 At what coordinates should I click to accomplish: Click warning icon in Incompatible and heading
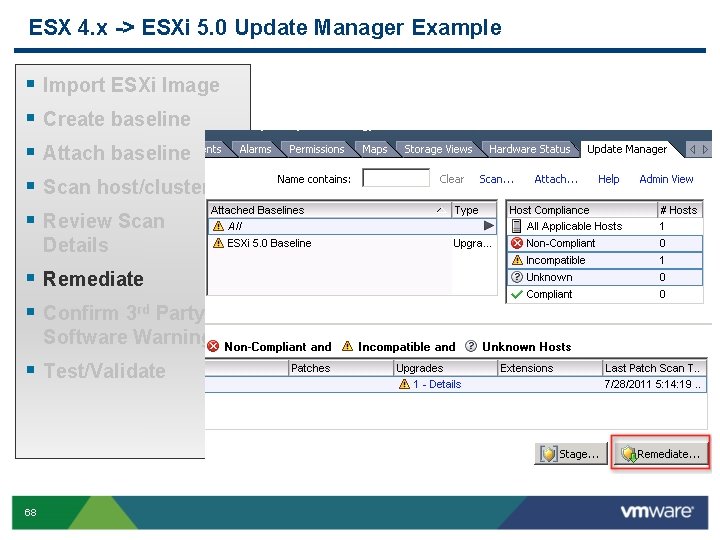pyautogui.click(x=348, y=346)
